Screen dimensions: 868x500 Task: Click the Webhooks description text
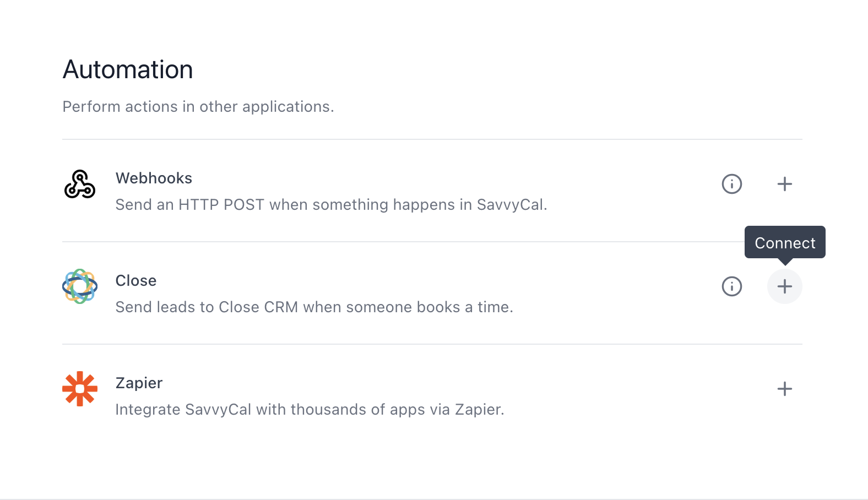(331, 204)
